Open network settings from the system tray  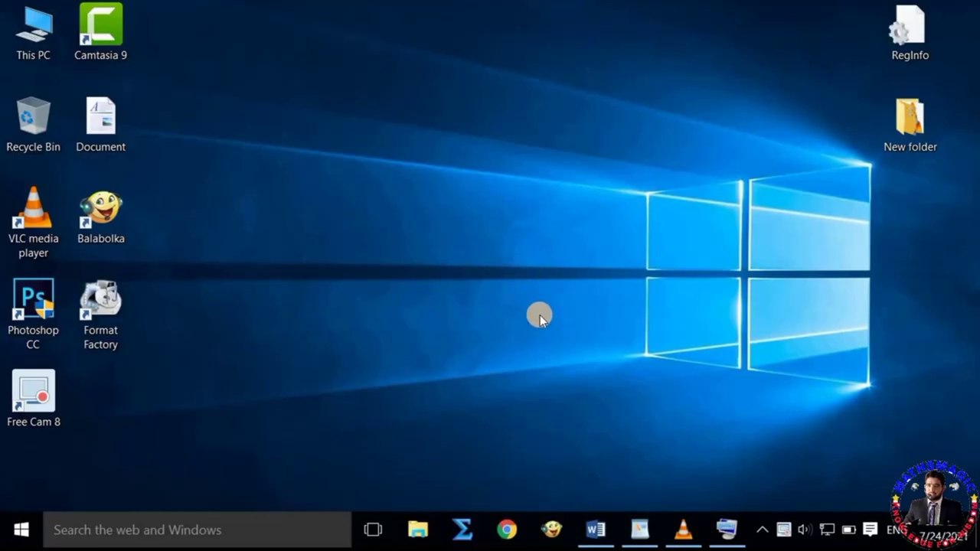tap(827, 530)
